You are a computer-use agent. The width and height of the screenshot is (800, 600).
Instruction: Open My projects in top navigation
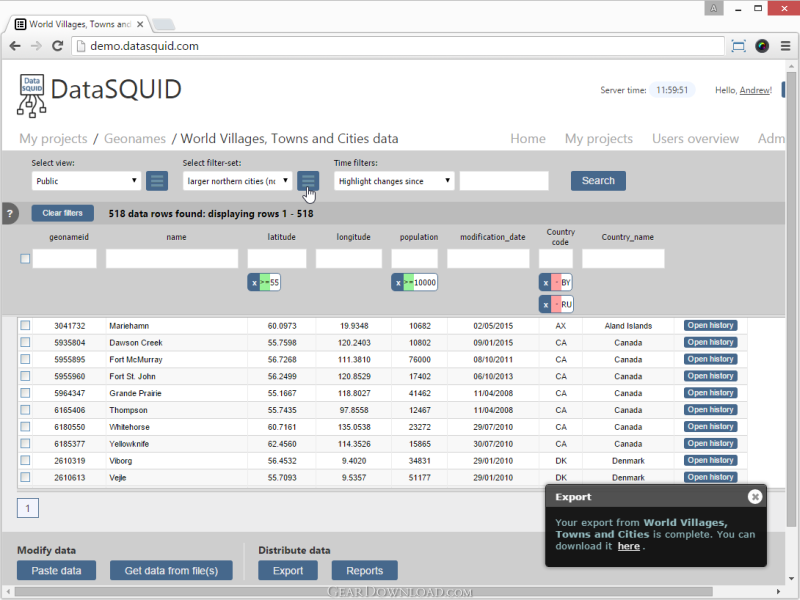tap(598, 138)
